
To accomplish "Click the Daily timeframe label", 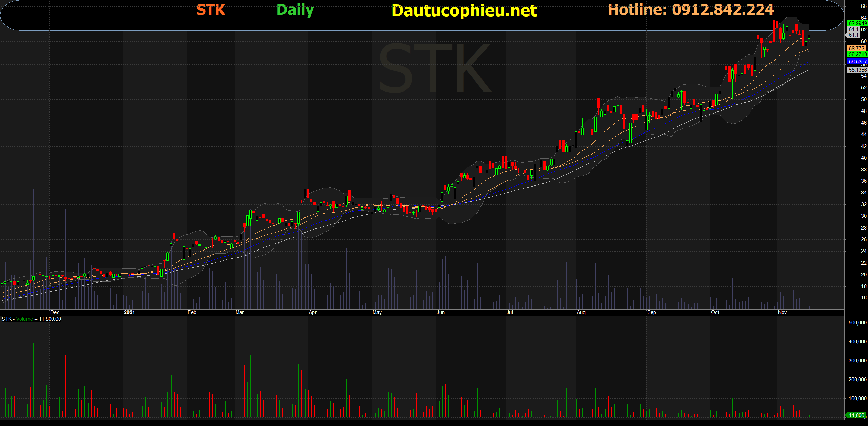I will click(295, 10).
